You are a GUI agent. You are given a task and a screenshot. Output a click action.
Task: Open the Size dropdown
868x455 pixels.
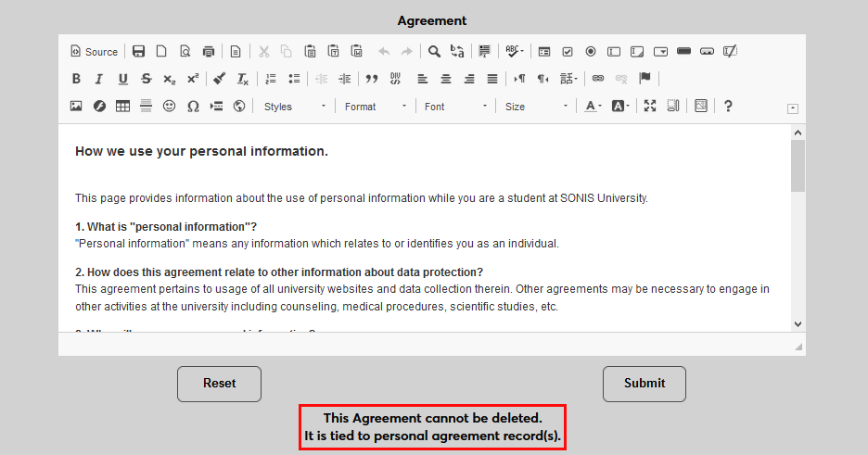point(536,107)
